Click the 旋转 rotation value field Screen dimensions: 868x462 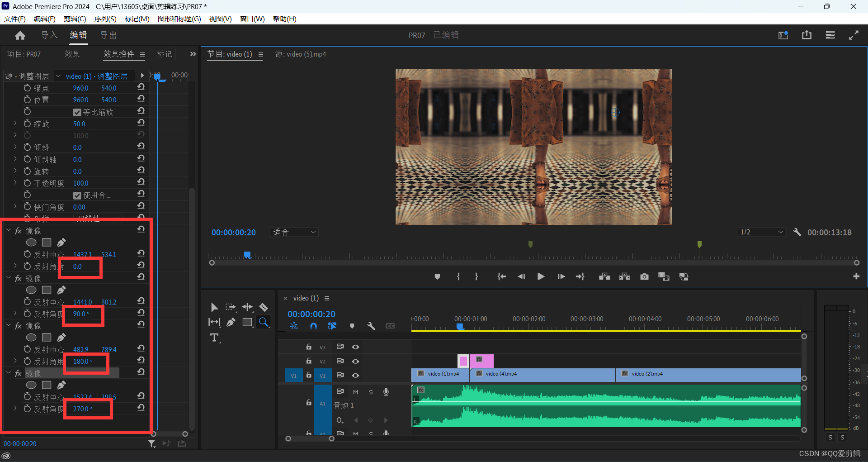[77, 171]
